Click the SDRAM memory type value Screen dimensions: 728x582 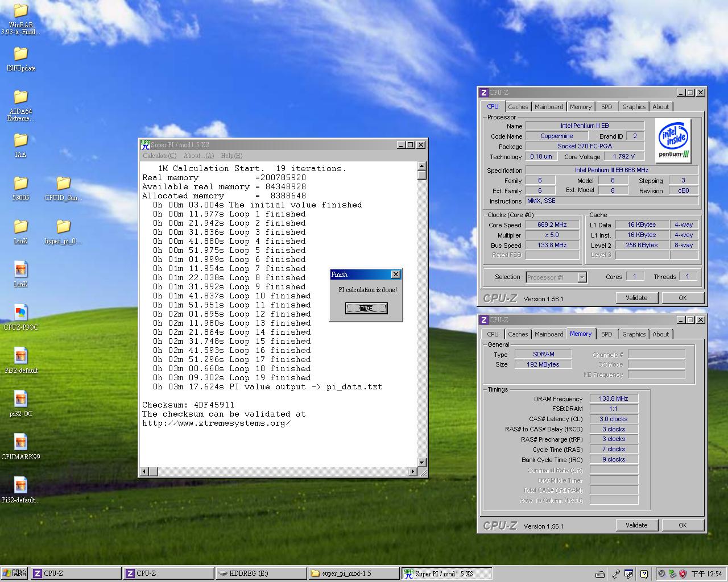tap(544, 355)
